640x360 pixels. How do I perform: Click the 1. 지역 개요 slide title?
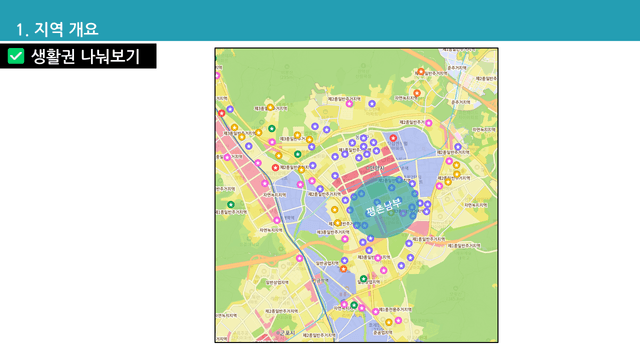pos(57,29)
